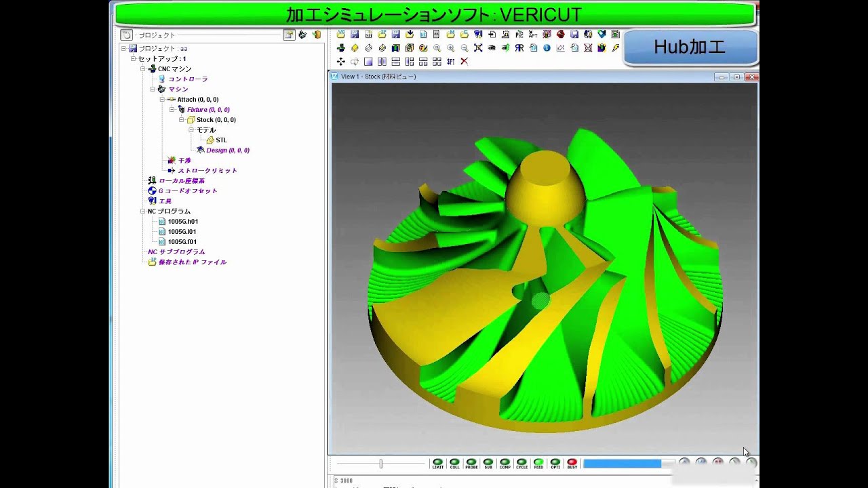The image size is (868, 488).
Task: Click the yellow solid stock block icon
Action: click(355, 48)
